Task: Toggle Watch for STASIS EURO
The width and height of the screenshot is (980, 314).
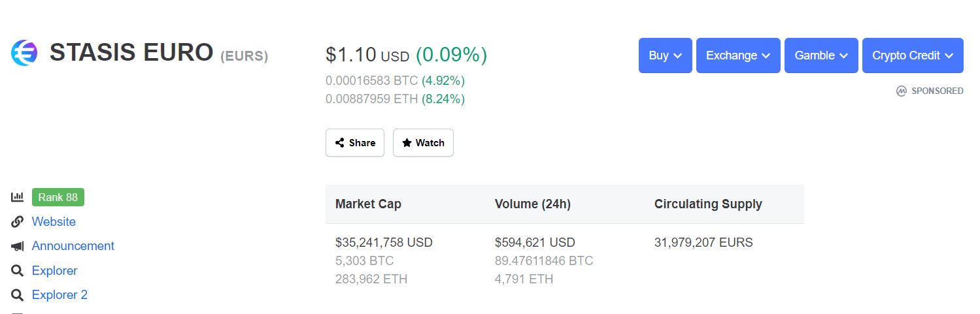Action: [423, 143]
